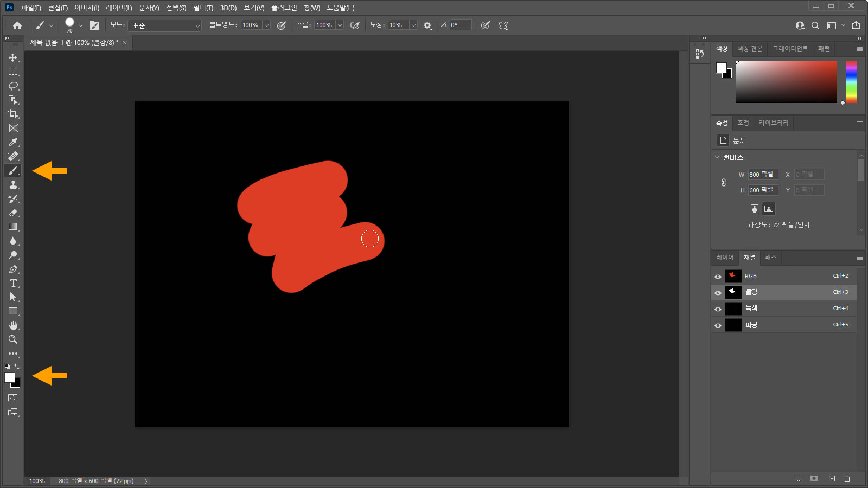Select the Rectangle shape tool

pyautogui.click(x=13, y=311)
